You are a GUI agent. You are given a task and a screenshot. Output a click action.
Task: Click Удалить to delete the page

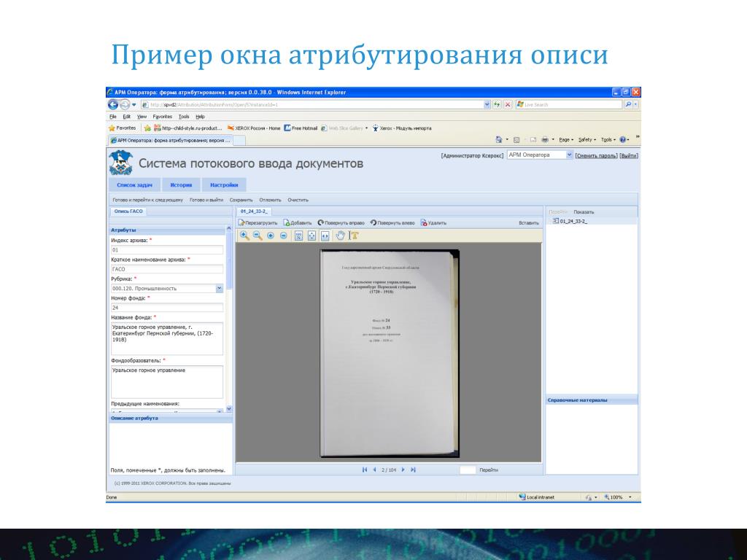(433, 223)
